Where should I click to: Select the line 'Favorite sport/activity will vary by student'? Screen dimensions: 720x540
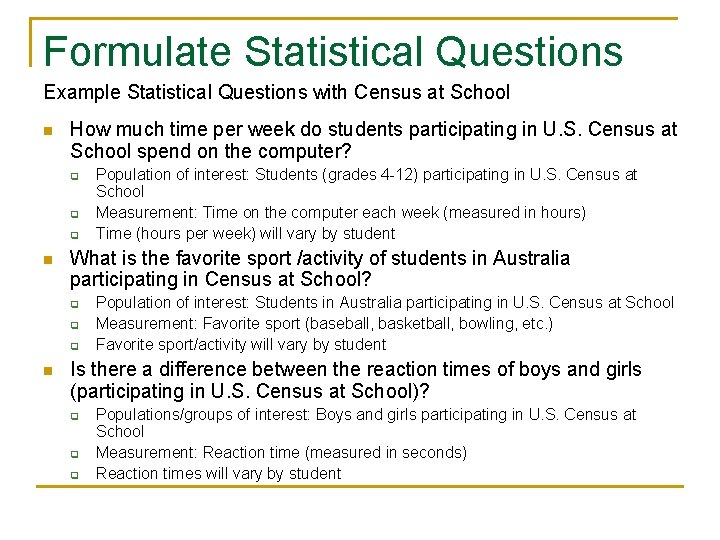[x=240, y=344]
